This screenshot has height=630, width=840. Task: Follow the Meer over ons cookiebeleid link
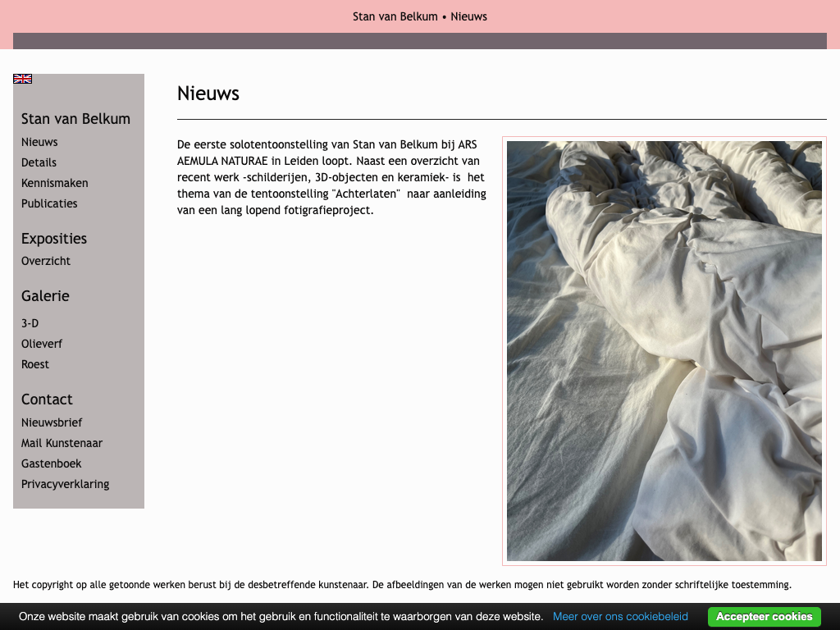click(620, 616)
